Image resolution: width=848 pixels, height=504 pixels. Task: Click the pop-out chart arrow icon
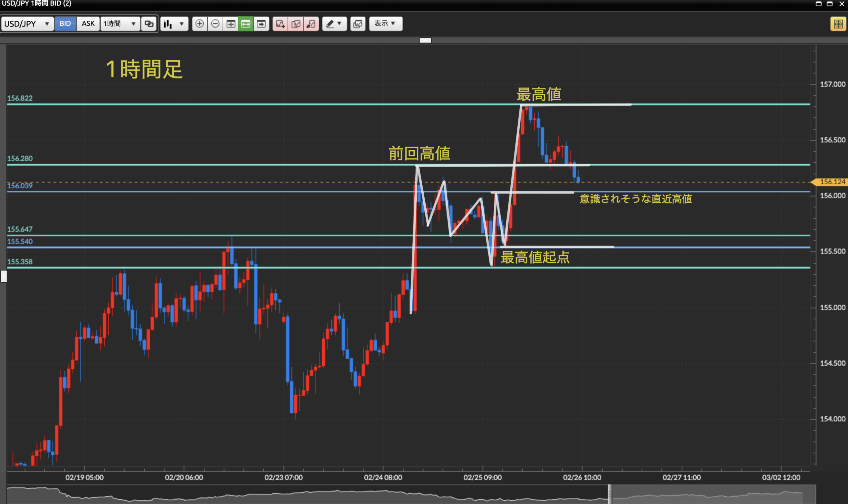click(311, 24)
